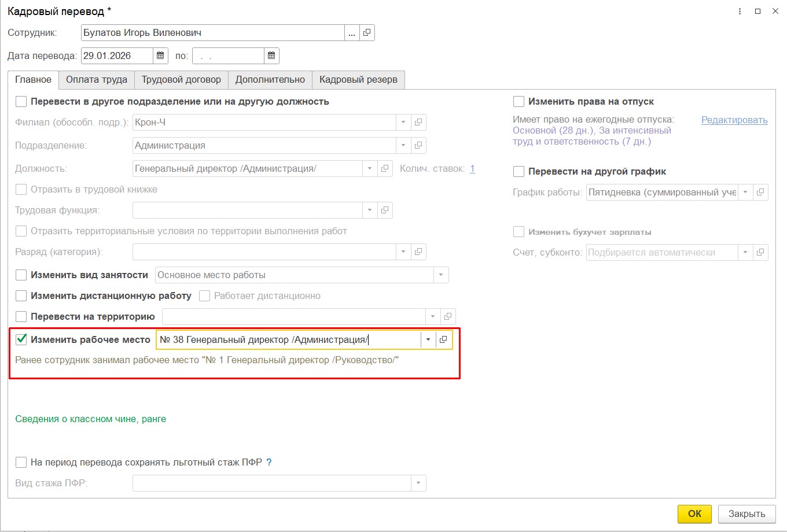Enable Изменить права на отпуск checkbox

coord(519,102)
